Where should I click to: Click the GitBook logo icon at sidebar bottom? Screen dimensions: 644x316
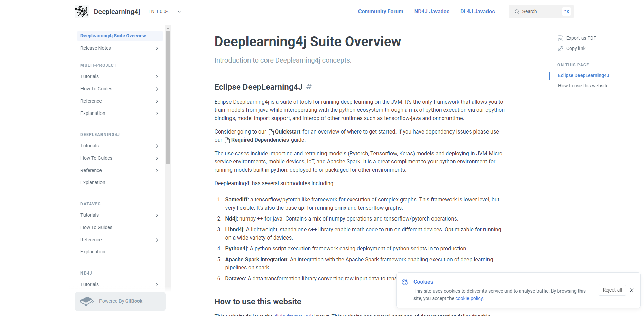coord(87,301)
